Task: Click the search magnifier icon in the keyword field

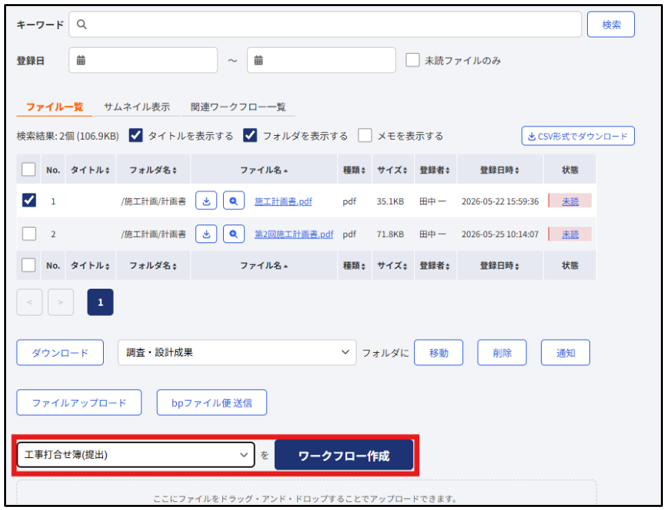Action: click(82, 24)
